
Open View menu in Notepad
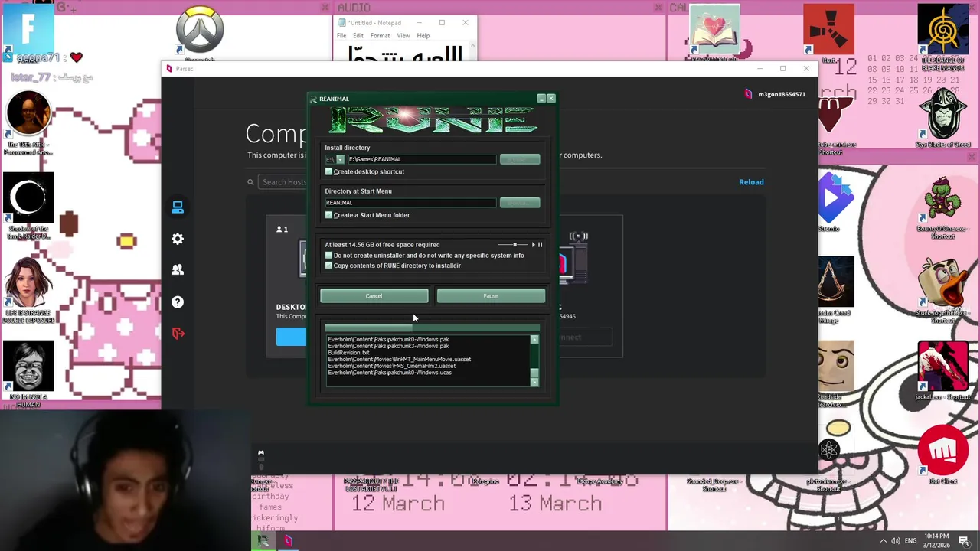pyautogui.click(x=403, y=36)
